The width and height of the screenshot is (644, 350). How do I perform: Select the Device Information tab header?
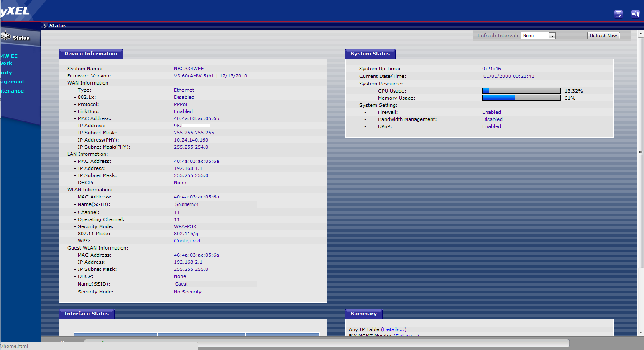91,54
